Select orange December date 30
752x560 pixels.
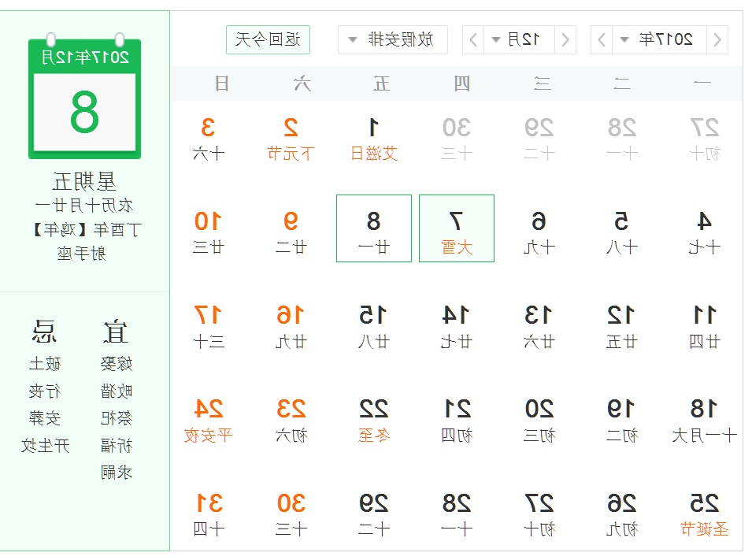(291, 515)
